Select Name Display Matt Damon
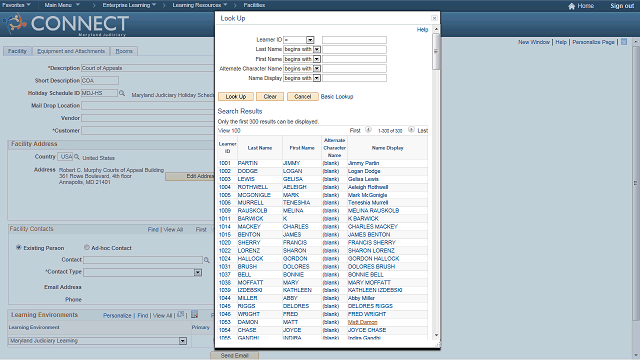The height and width of the screenshot is (360, 640). point(362,322)
